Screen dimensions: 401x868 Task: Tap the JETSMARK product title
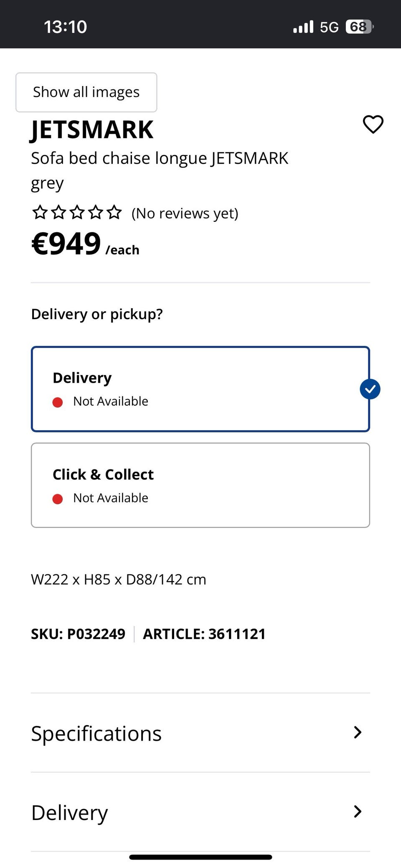[92, 130]
